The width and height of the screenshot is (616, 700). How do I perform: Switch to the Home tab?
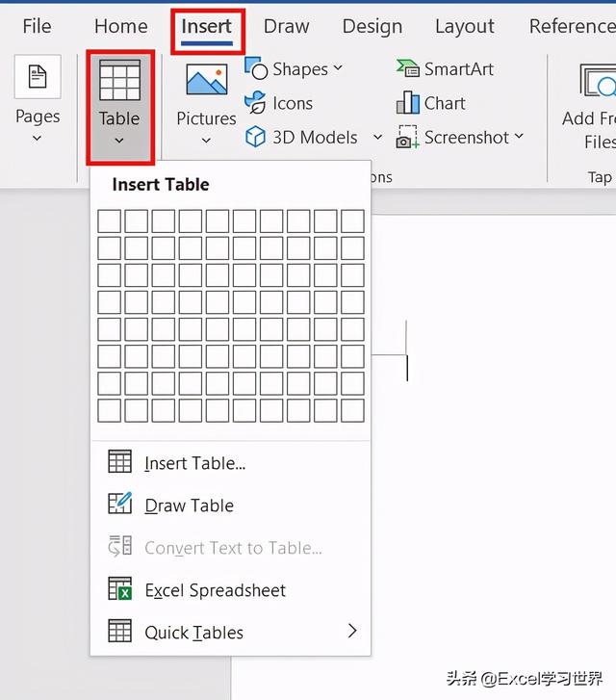click(121, 26)
